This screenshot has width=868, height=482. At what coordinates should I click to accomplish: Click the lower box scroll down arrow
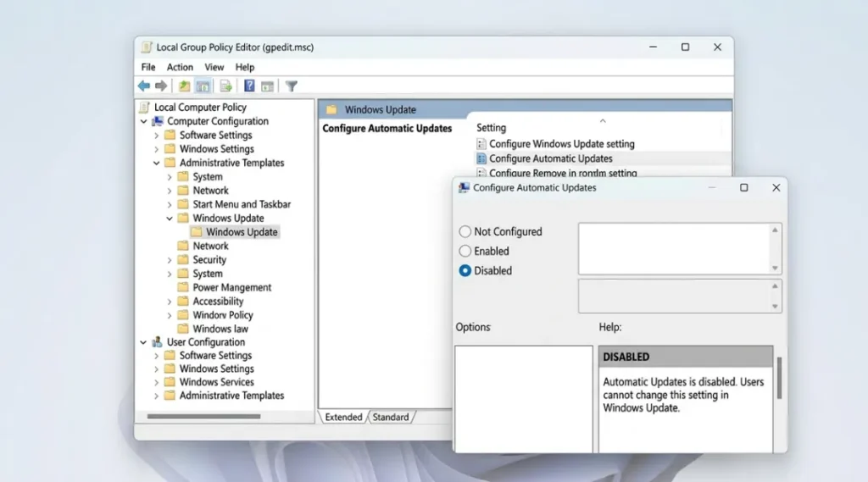tap(775, 306)
